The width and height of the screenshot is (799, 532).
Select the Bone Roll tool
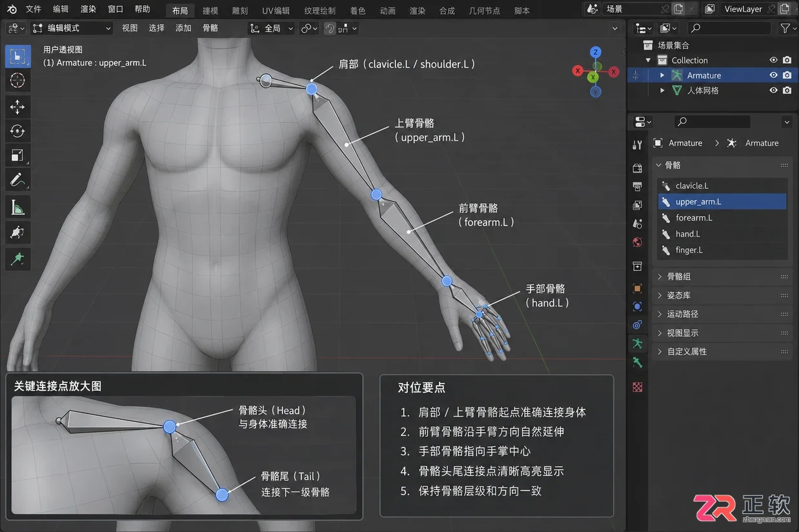(x=17, y=232)
